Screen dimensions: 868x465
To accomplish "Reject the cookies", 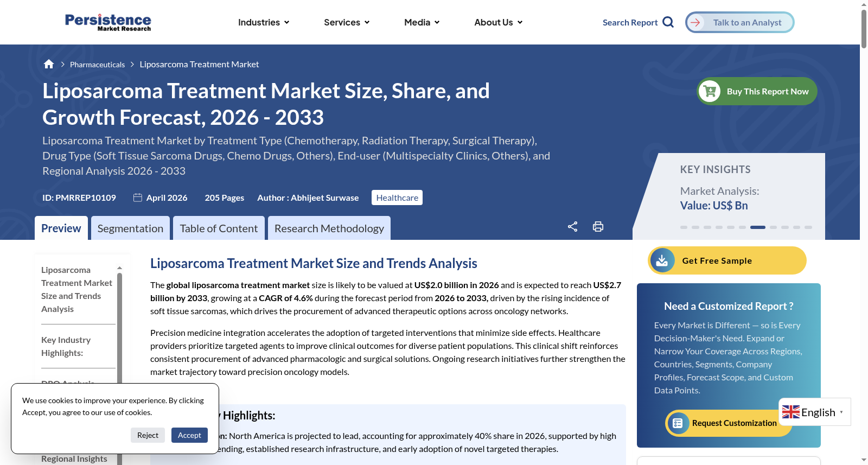I will pos(148,435).
